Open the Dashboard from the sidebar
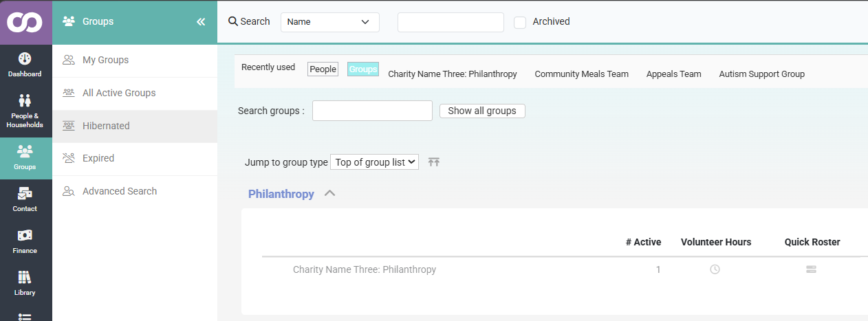The height and width of the screenshot is (321, 868). (25, 65)
